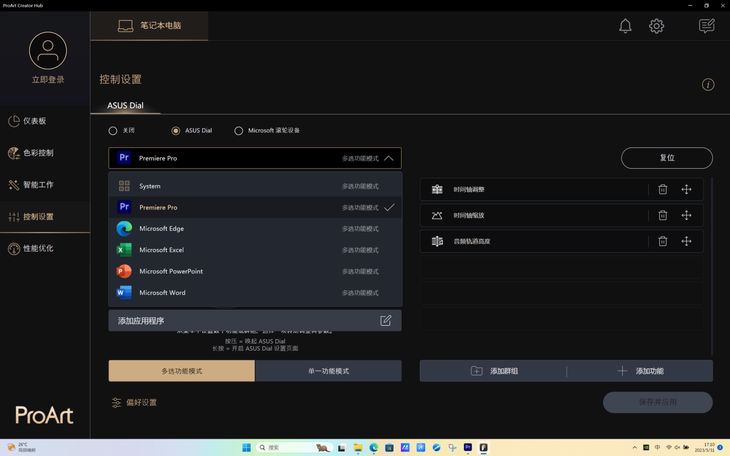Delete the 时间轴调整 function with trash icon
This screenshot has height=456, width=730.
[662, 190]
